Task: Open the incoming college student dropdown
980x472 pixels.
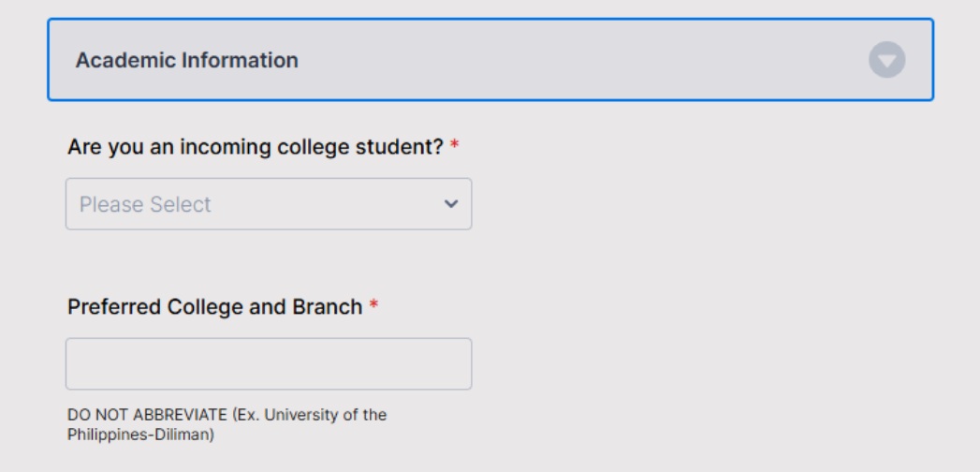Action: [269, 204]
